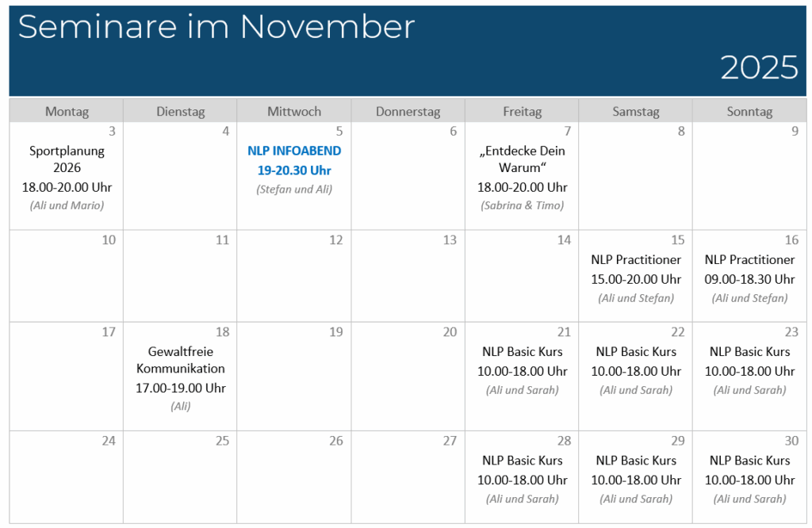Screen dimensions: 812x528
Task: Select NLP Practitioner on Saturday the 15th
Action: coord(636,260)
